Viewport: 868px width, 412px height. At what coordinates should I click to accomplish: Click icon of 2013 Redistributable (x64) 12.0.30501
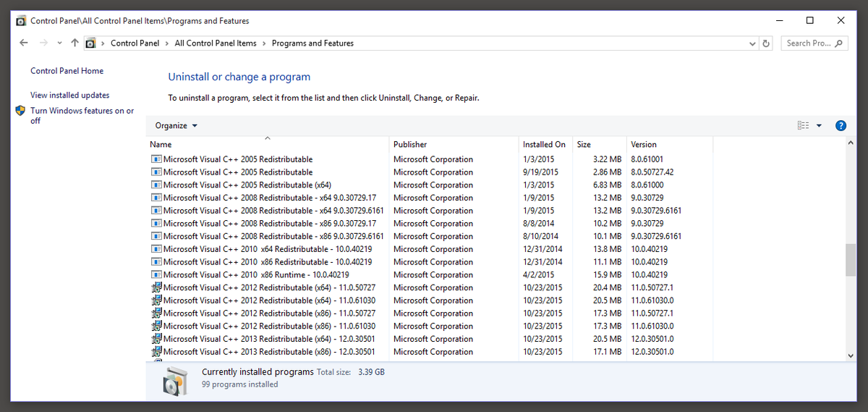[x=156, y=339]
